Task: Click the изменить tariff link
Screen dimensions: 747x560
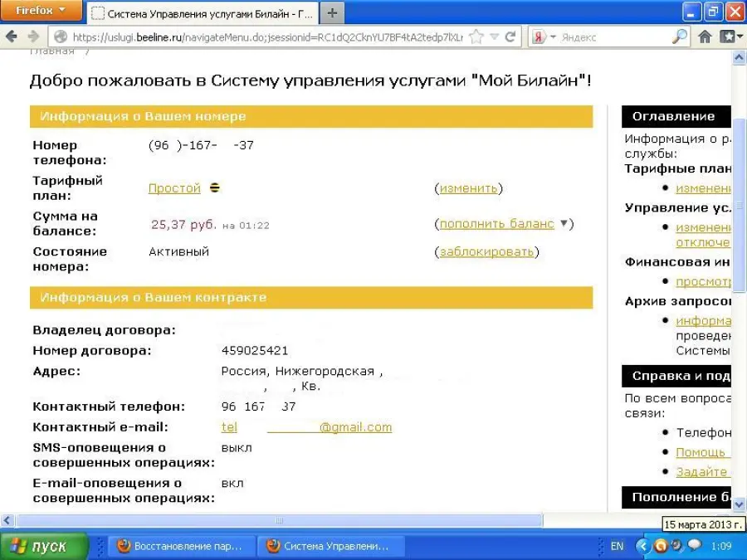Action: click(x=468, y=188)
